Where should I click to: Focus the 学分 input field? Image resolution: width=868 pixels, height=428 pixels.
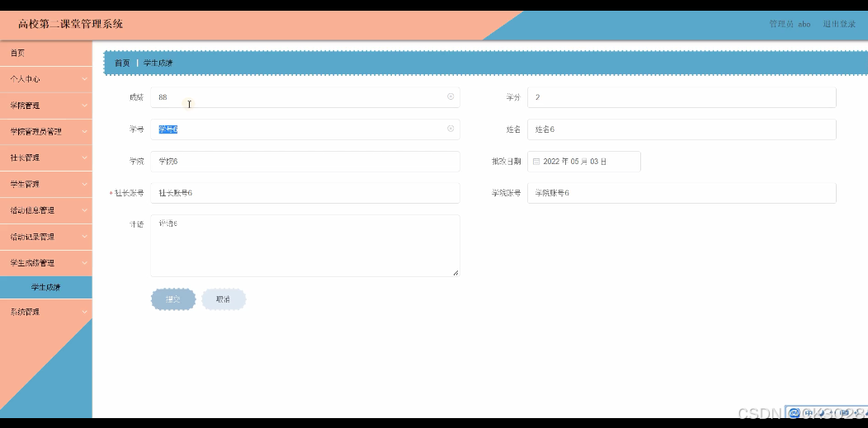[x=682, y=97]
